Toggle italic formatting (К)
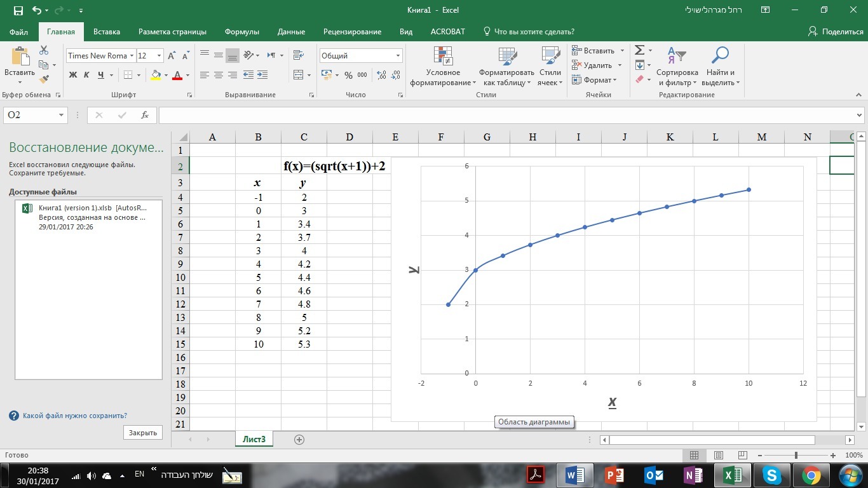Screen dimensions: 868x488 point(87,75)
